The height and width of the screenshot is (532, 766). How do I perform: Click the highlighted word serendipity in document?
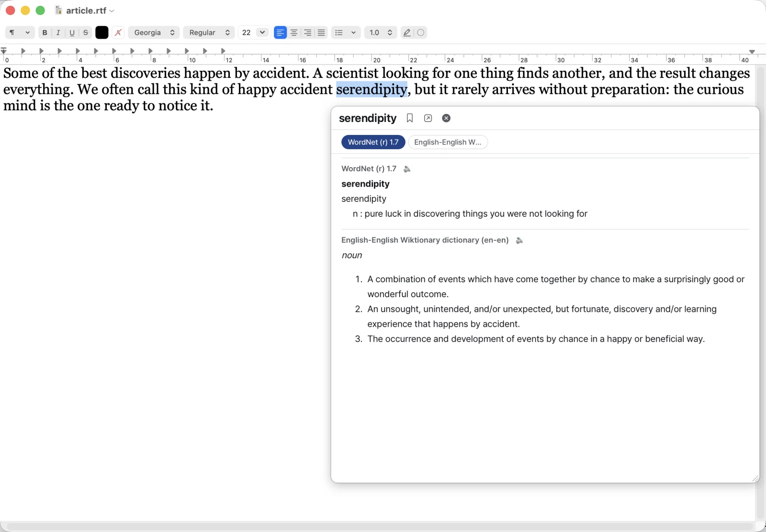click(x=372, y=89)
